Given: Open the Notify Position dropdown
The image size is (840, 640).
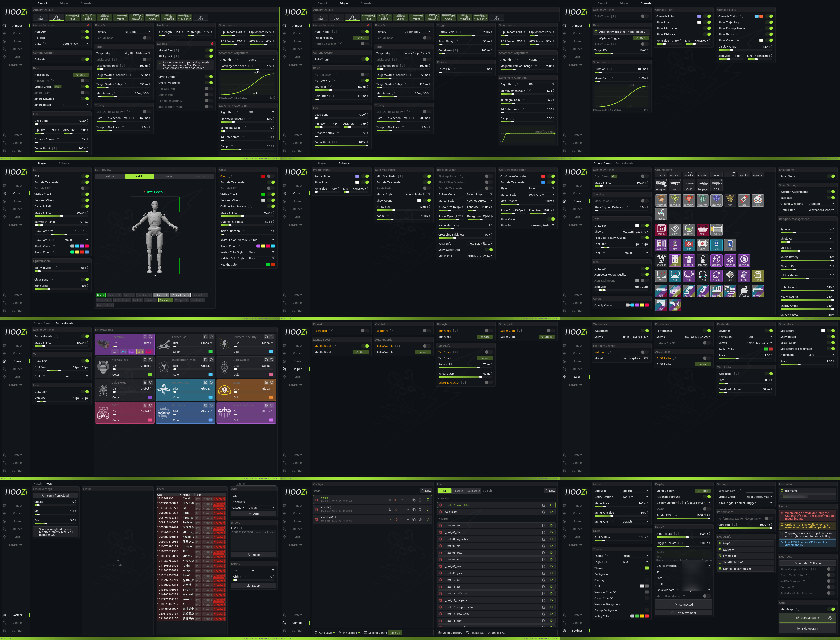Looking at the screenshot, I should click(635, 497).
